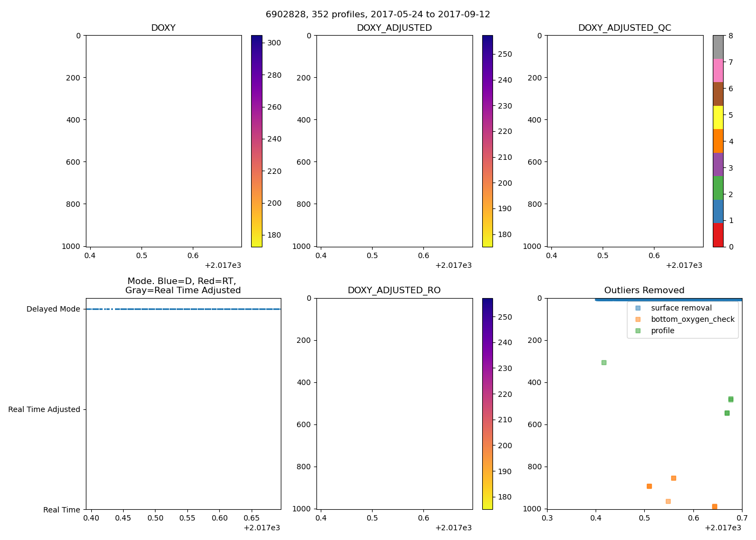756x540 pixels.
Task: Click the DOXY plot colorbar
Action: tap(256, 140)
